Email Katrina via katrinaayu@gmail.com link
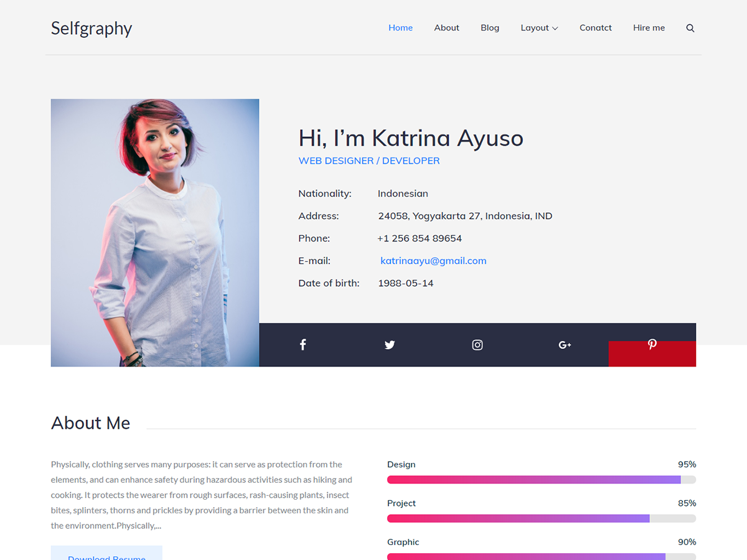The image size is (747, 560). click(x=433, y=261)
